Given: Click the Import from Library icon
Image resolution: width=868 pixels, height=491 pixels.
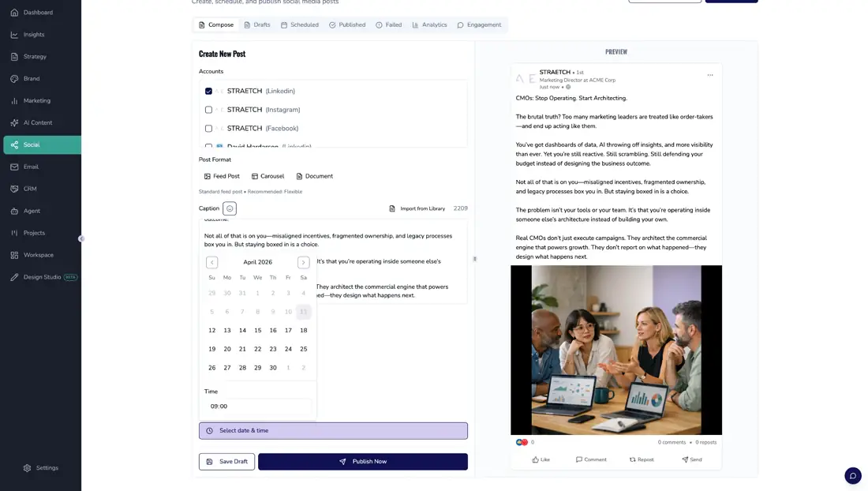Looking at the screenshot, I should [x=392, y=208].
